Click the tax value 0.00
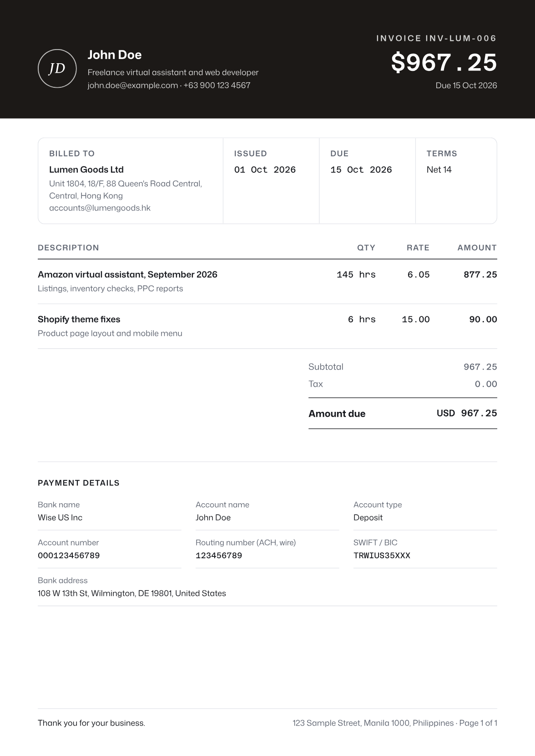The image size is (535, 756). (486, 384)
